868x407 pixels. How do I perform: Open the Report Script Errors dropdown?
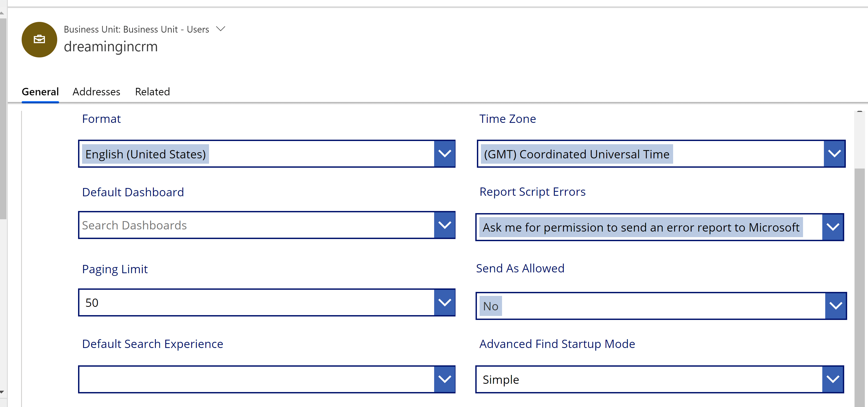point(833,227)
